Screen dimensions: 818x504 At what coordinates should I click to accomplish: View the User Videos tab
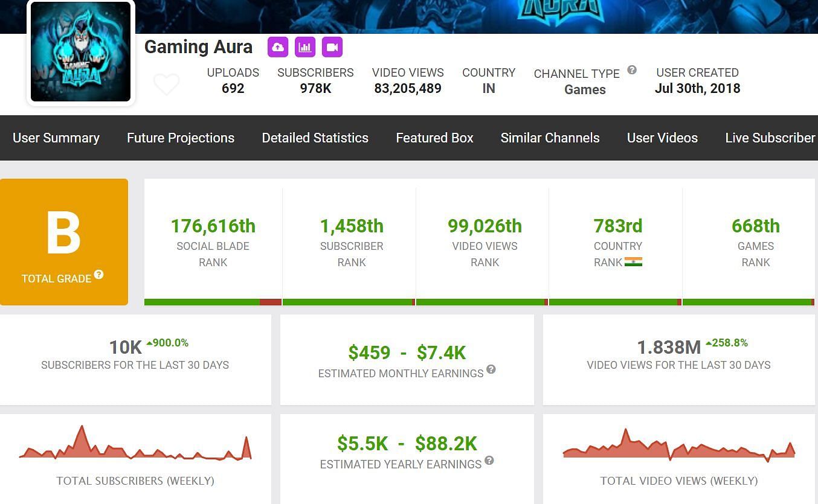[662, 138]
